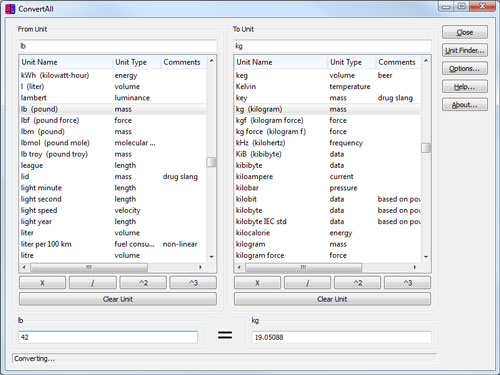This screenshot has width=500, height=375.
Task: Select kg (kilogram) in To Unit list
Action: [328, 109]
